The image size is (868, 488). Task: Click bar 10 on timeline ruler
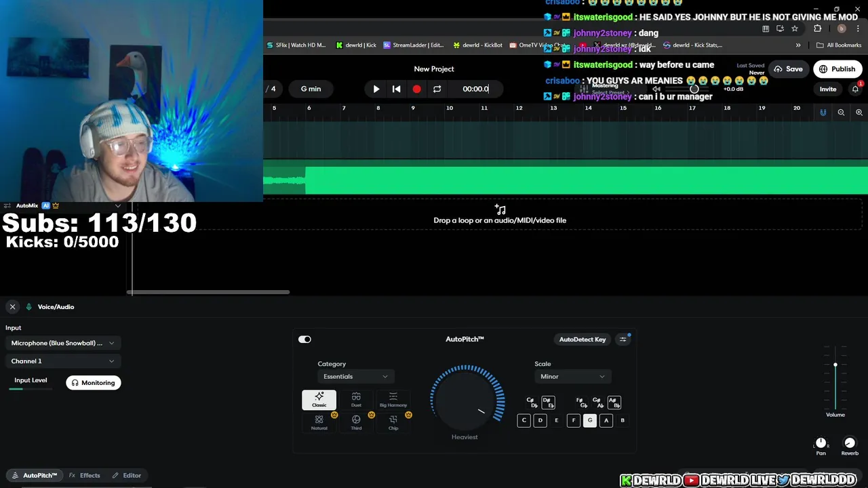point(449,108)
